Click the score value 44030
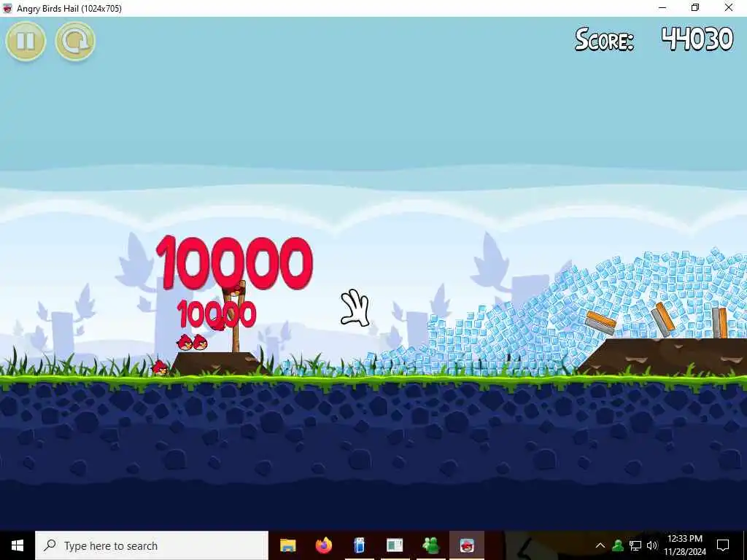The height and width of the screenshot is (560, 747). coord(697,39)
